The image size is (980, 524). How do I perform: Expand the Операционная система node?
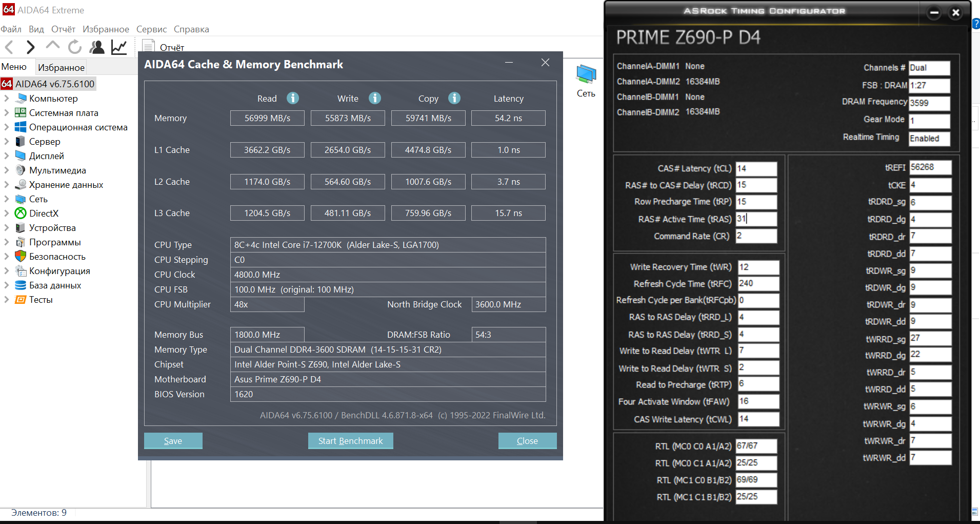[7, 127]
